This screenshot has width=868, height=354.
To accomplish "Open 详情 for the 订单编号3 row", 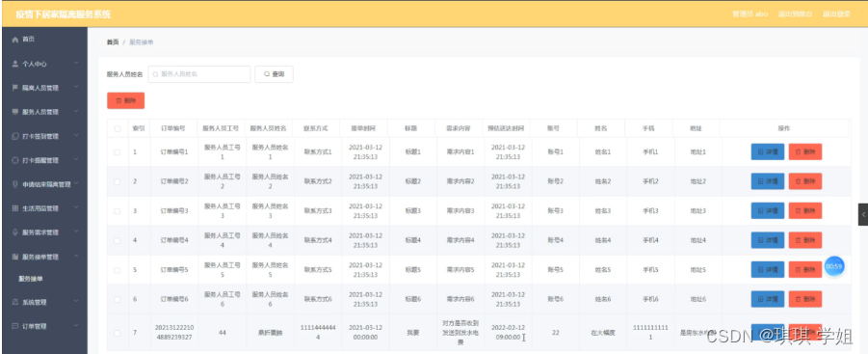I will pyautogui.click(x=767, y=210).
